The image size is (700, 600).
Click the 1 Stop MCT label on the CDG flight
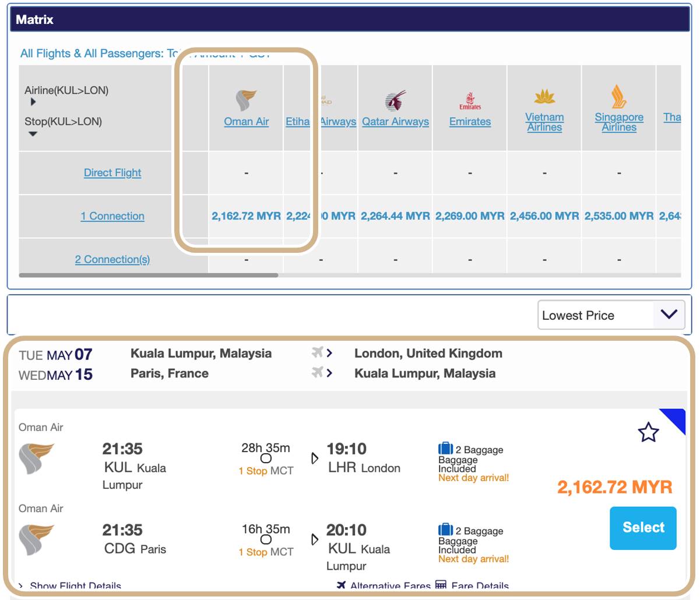[x=266, y=552]
